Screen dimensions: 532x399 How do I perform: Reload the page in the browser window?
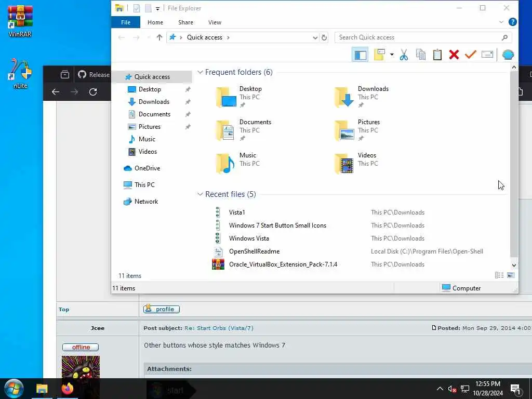tap(93, 91)
